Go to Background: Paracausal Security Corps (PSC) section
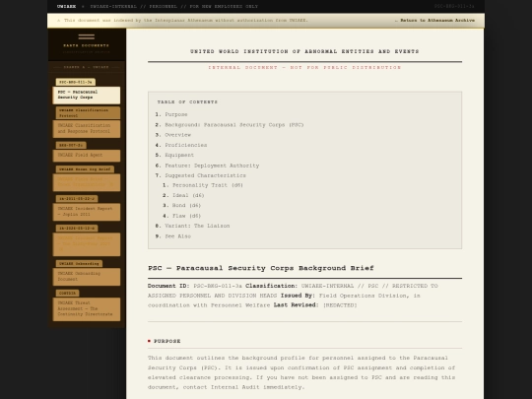This screenshot has width=532, height=399. click(x=234, y=125)
